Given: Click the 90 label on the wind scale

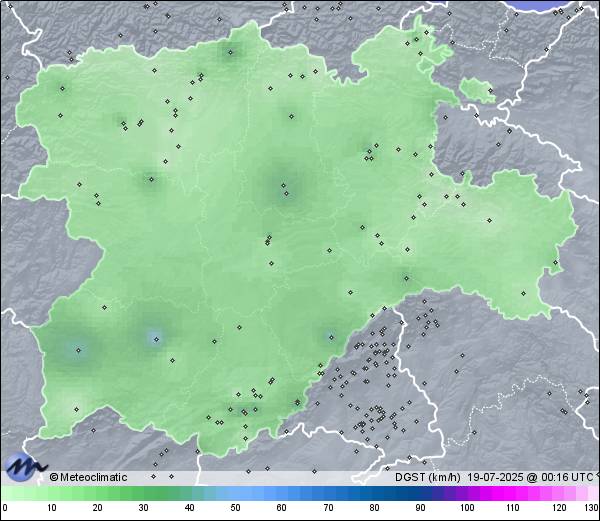Looking at the screenshot, I should coord(420,508).
